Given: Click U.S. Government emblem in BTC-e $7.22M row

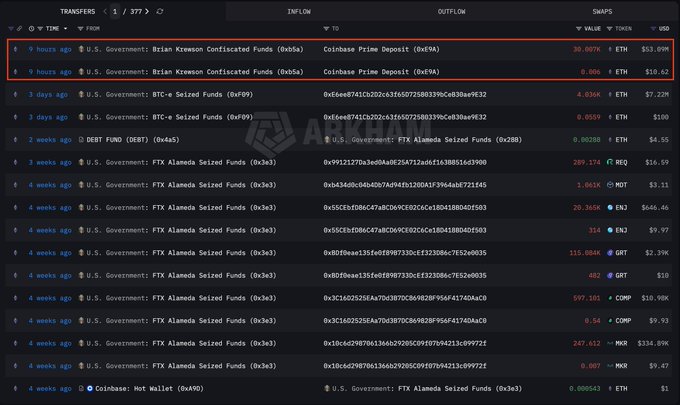Looking at the screenshot, I should click(x=81, y=94).
